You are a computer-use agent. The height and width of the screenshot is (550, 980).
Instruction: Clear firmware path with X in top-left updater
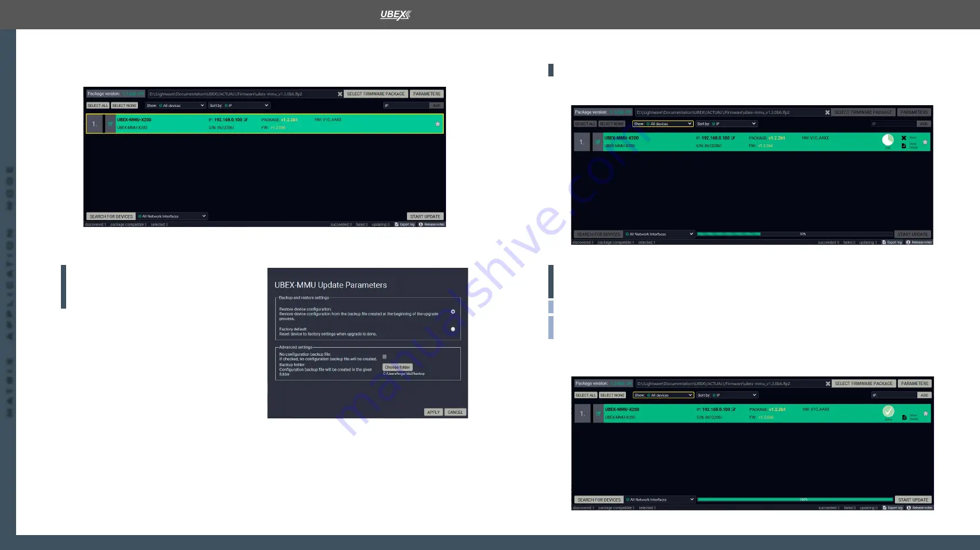point(340,94)
